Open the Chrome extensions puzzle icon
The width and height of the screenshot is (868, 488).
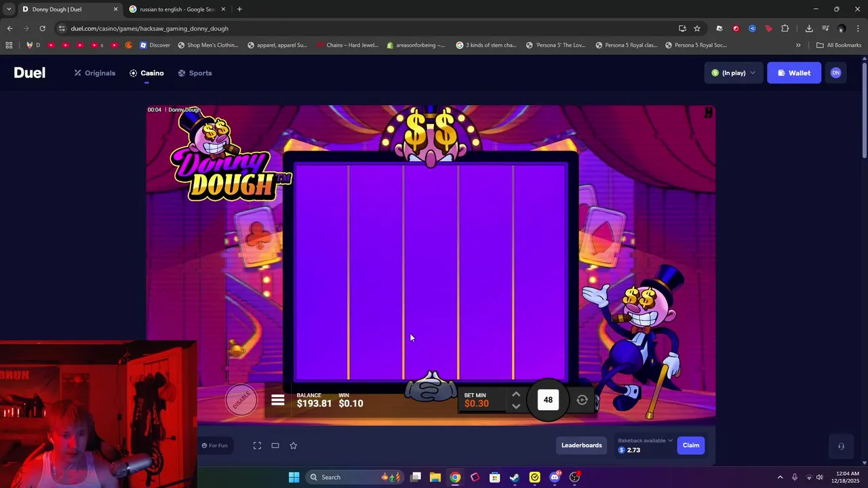pos(785,28)
